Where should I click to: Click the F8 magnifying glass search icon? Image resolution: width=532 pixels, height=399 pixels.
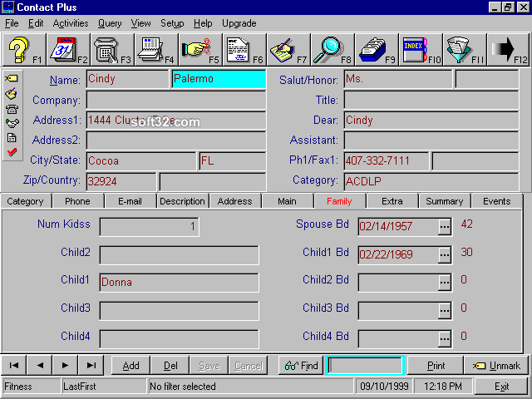click(332, 50)
